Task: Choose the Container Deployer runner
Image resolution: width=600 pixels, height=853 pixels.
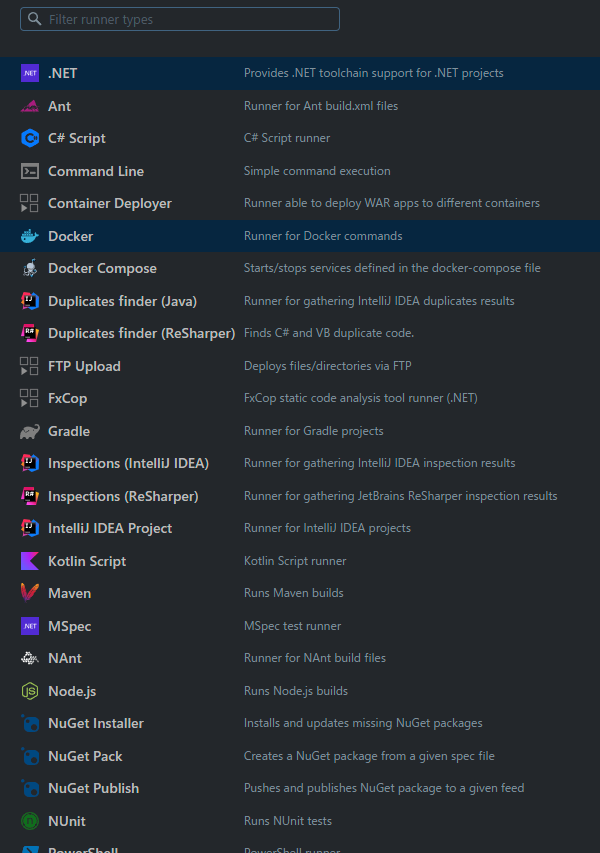Action: (110, 203)
